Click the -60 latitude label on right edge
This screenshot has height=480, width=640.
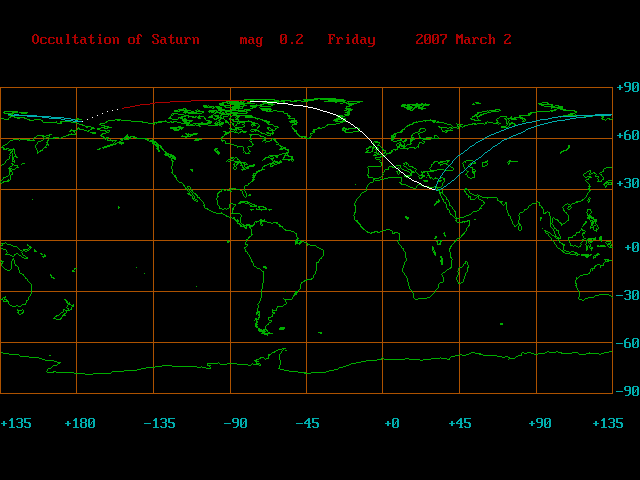626,344
